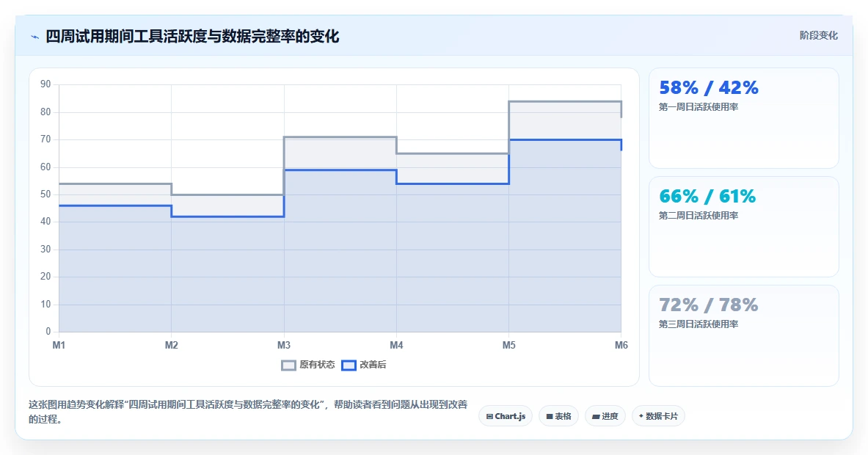The height and width of the screenshot is (455, 868).
Task: Open the 66% / 61% second-week card
Action: click(x=743, y=226)
